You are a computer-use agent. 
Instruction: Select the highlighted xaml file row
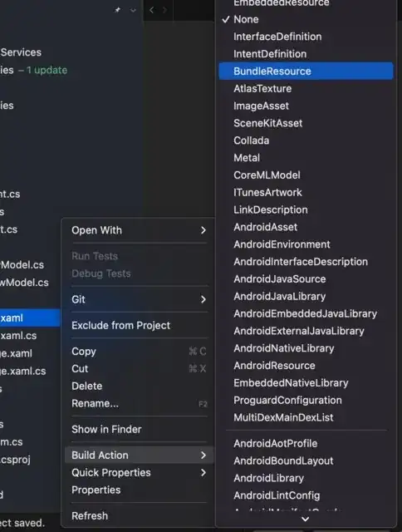[30, 318]
